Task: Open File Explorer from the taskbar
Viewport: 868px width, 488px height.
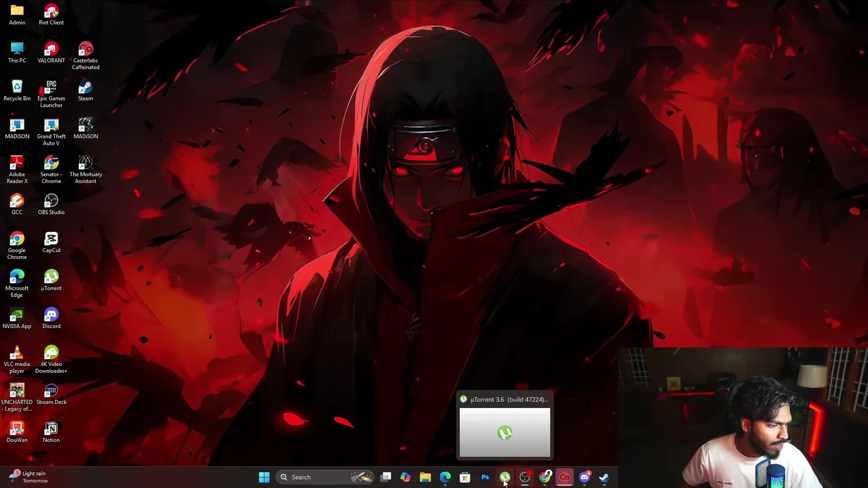Action: (x=425, y=477)
